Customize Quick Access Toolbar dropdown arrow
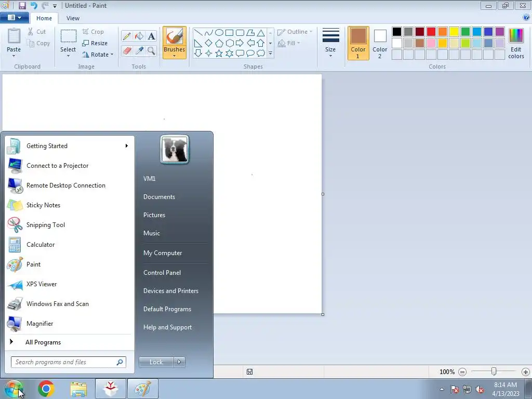 pos(55,6)
